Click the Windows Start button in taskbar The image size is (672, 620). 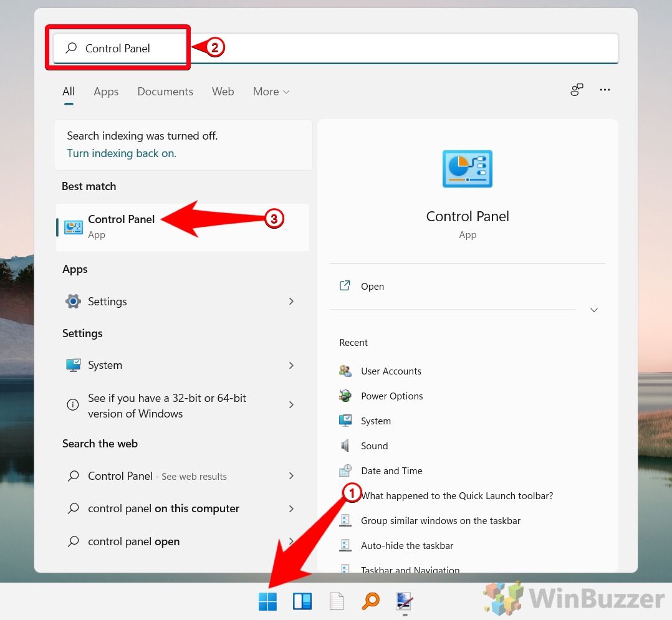coord(268,601)
